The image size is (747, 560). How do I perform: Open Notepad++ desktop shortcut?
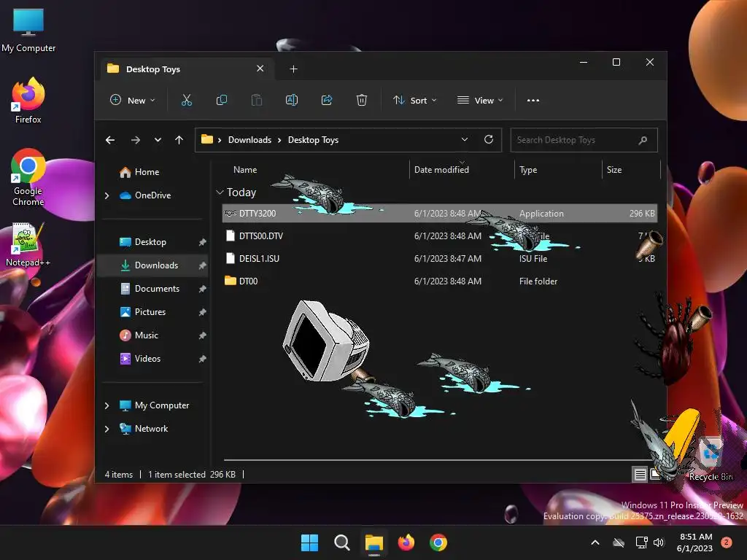point(28,244)
